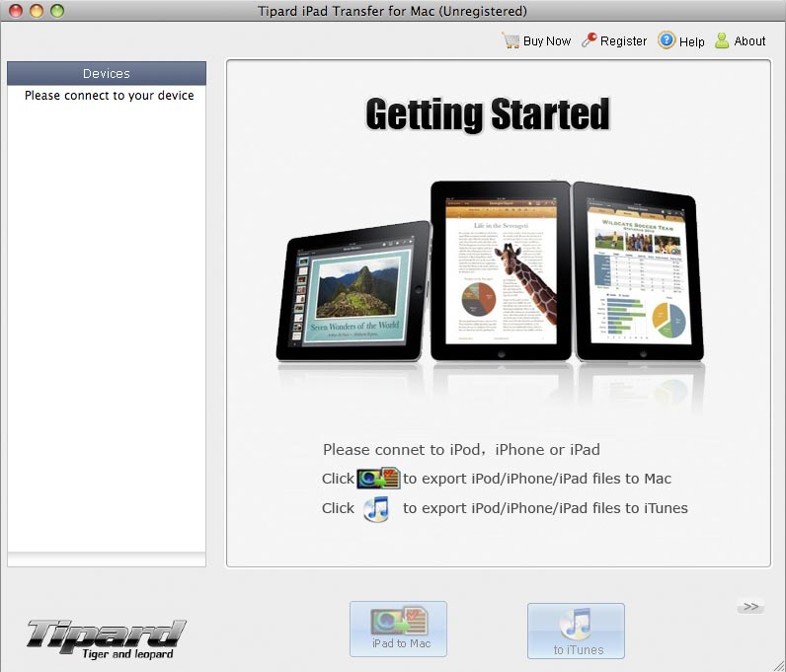Screen dimensions: 786x672
Task: Zoom the window with the green button
Action: [x=57, y=11]
